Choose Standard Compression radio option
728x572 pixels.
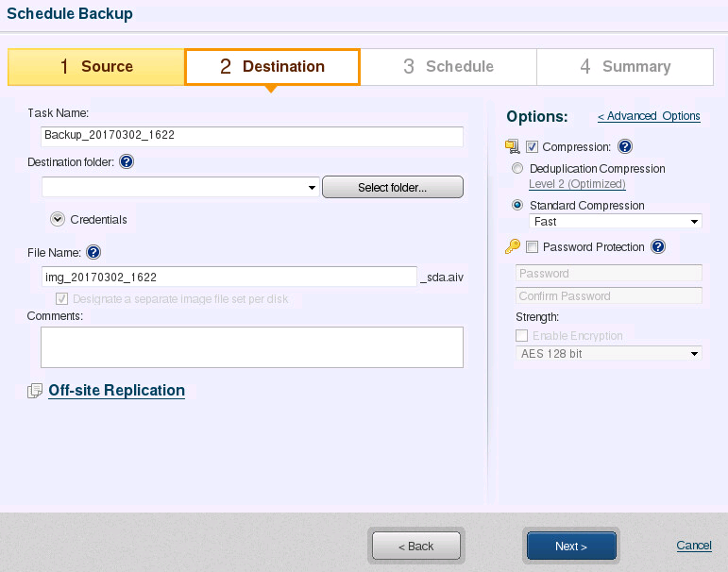[x=517, y=205]
